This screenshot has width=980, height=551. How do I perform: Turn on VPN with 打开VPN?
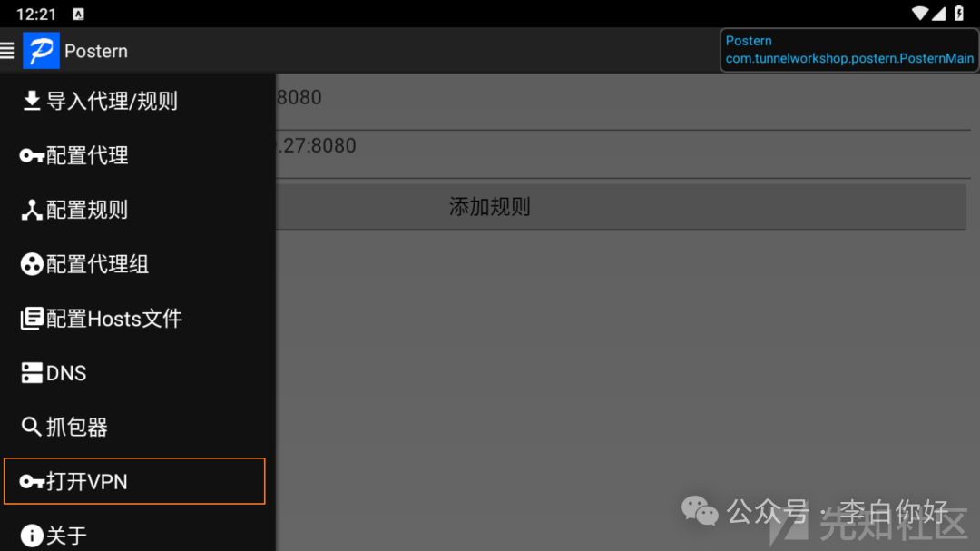[134, 481]
